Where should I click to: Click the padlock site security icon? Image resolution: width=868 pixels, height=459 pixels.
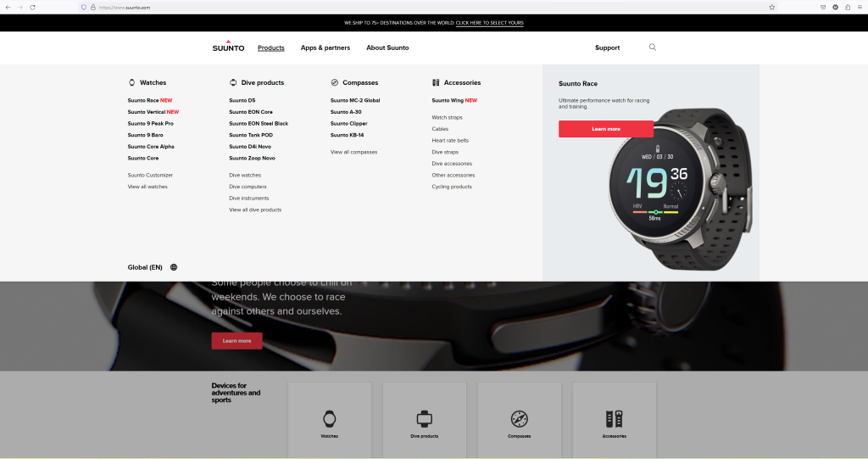93,7
